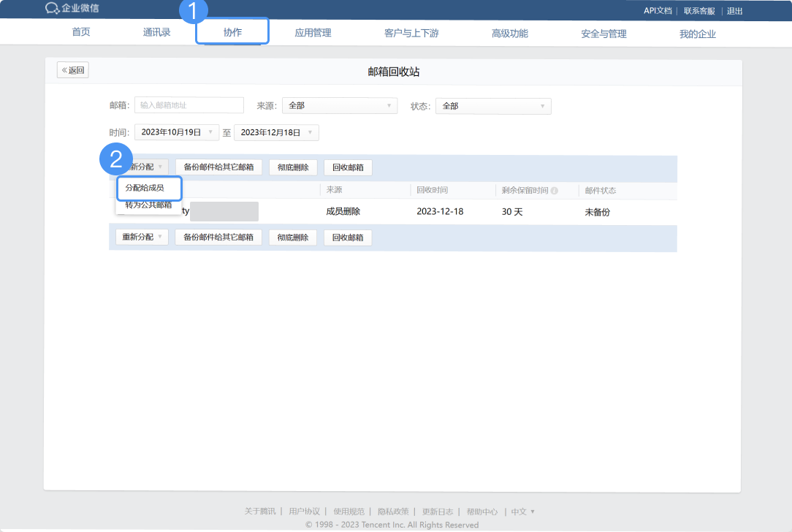Open the end date picker 2023年12月18日
Image resolution: width=792 pixels, height=532 pixels.
(276, 132)
